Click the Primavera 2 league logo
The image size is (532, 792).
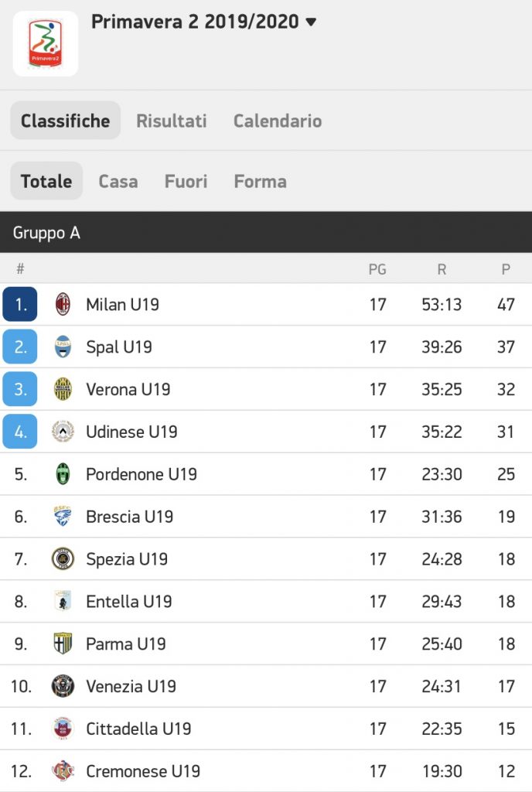(46, 43)
